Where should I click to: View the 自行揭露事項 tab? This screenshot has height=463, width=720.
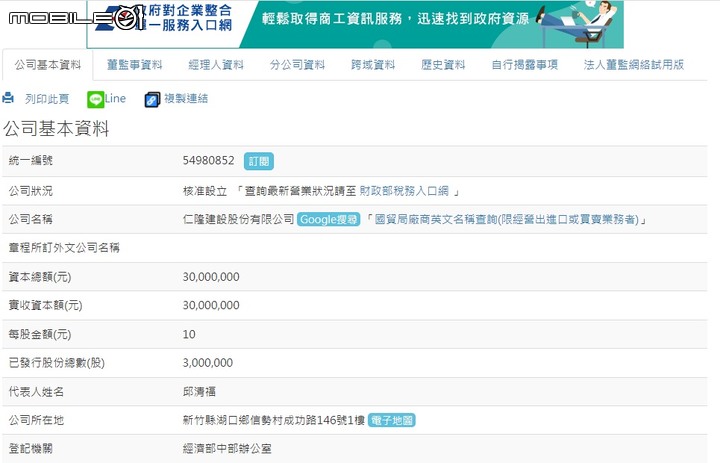tap(524, 65)
